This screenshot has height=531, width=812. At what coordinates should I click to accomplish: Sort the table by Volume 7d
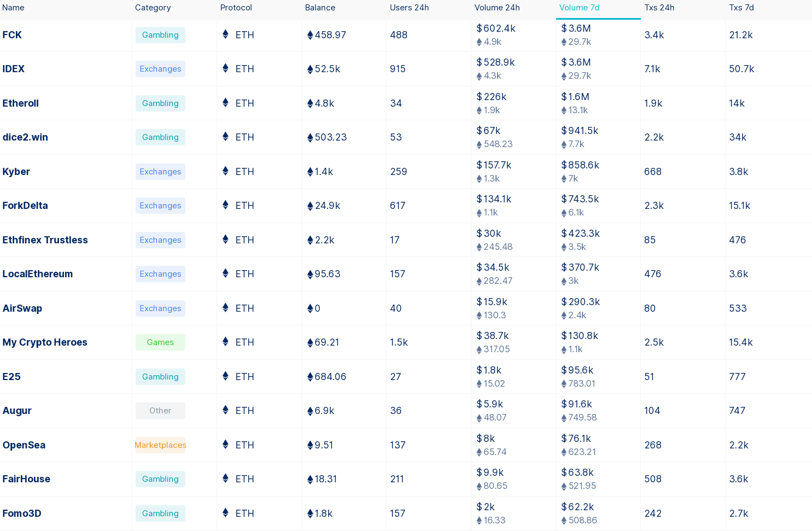pos(579,8)
